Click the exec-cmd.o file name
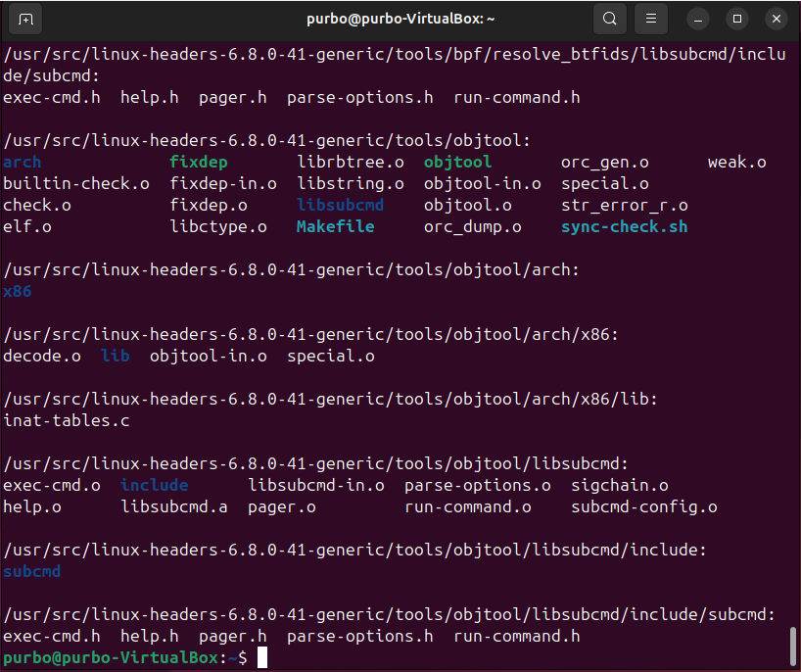 coord(52,485)
